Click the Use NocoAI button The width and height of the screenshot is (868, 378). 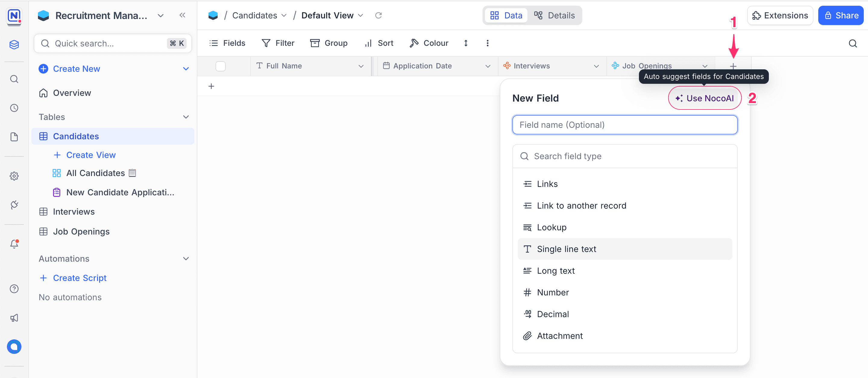pyautogui.click(x=705, y=98)
